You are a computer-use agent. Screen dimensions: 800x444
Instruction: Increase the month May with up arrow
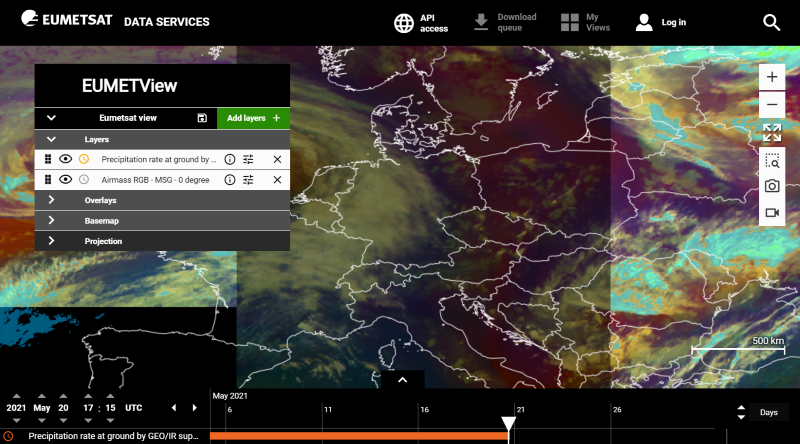pyautogui.click(x=42, y=396)
